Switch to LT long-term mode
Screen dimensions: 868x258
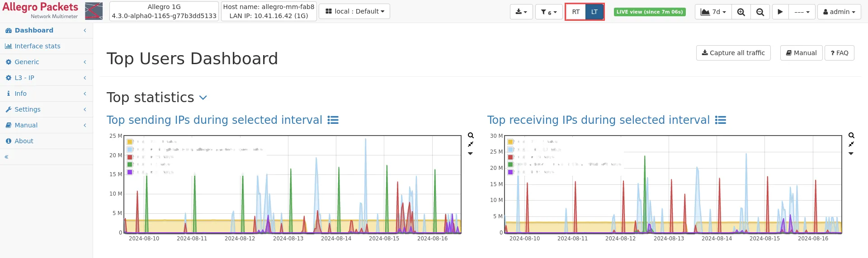[x=594, y=12]
